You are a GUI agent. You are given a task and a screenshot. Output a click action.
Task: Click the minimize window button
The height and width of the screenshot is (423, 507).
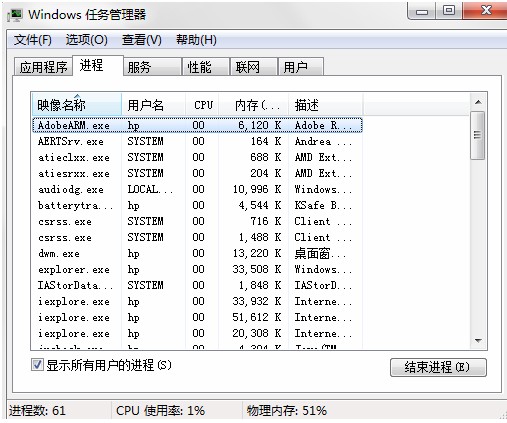pos(422,12)
